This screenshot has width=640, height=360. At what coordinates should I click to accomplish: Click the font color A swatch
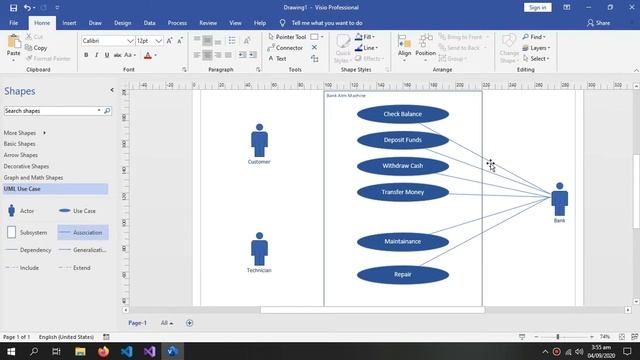click(148, 55)
